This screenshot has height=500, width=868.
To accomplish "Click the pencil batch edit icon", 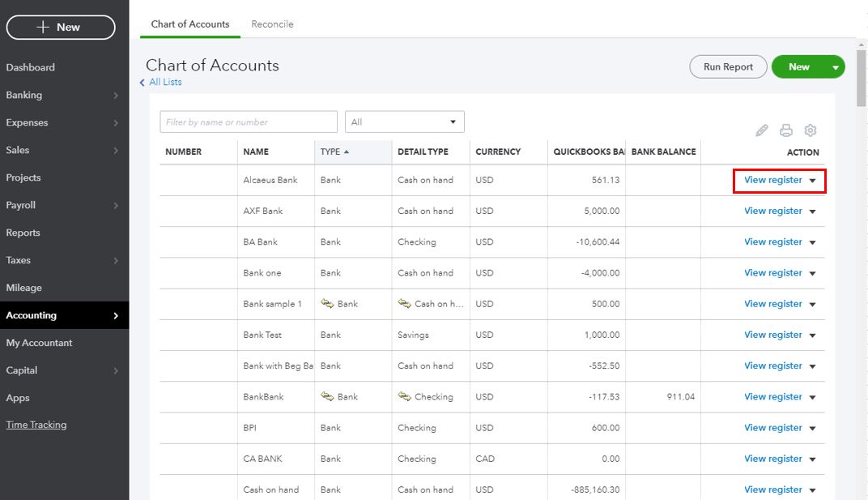I will pyautogui.click(x=761, y=130).
